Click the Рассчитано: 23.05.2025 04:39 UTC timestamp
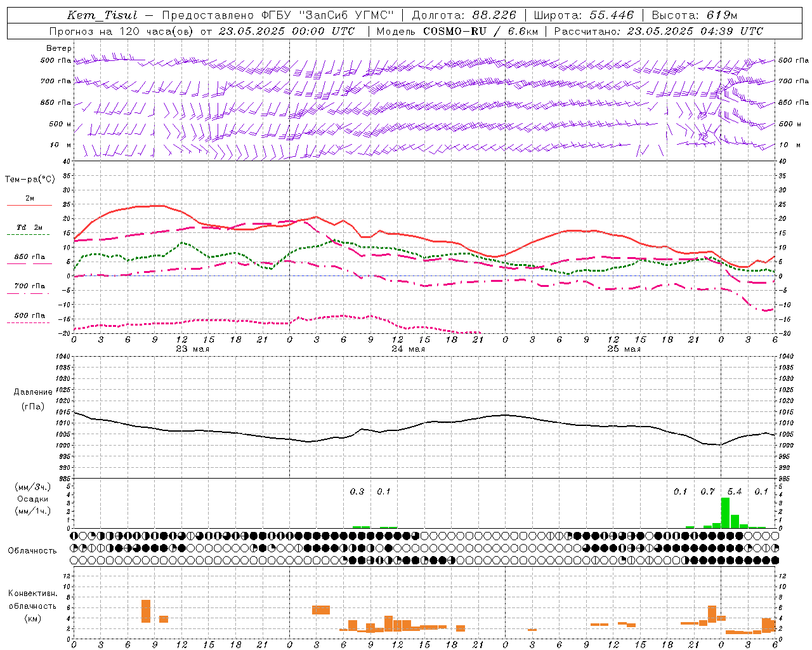Image resolution: width=812 pixels, height=650 pixels. (658, 31)
